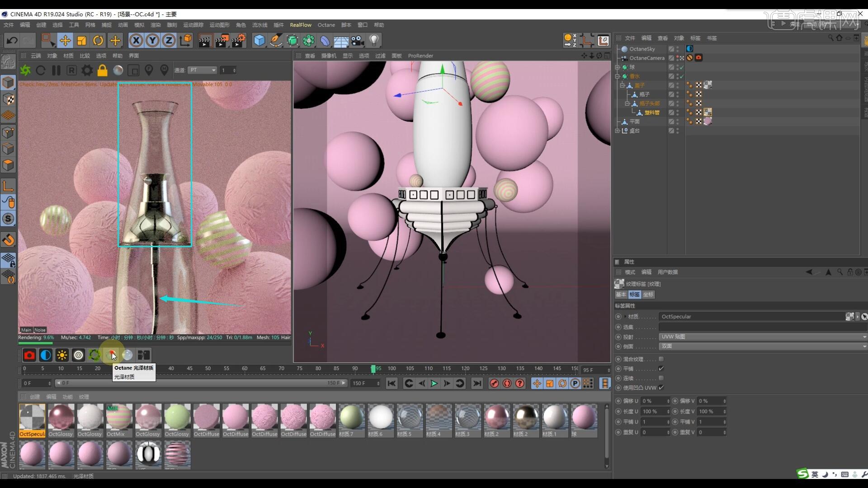Click the Octane glossy material sphere icon
This screenshot has height=488, width=868.
click(x=112, y=355)
